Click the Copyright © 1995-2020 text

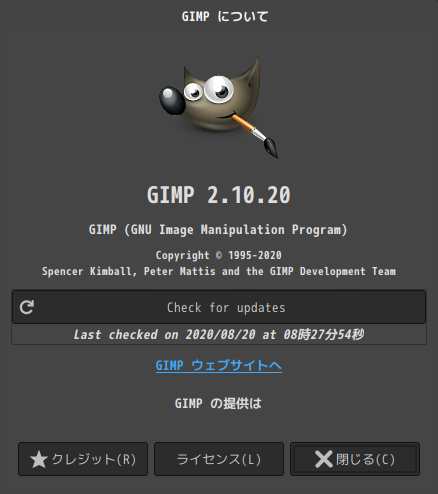click(x=219, y=255)
